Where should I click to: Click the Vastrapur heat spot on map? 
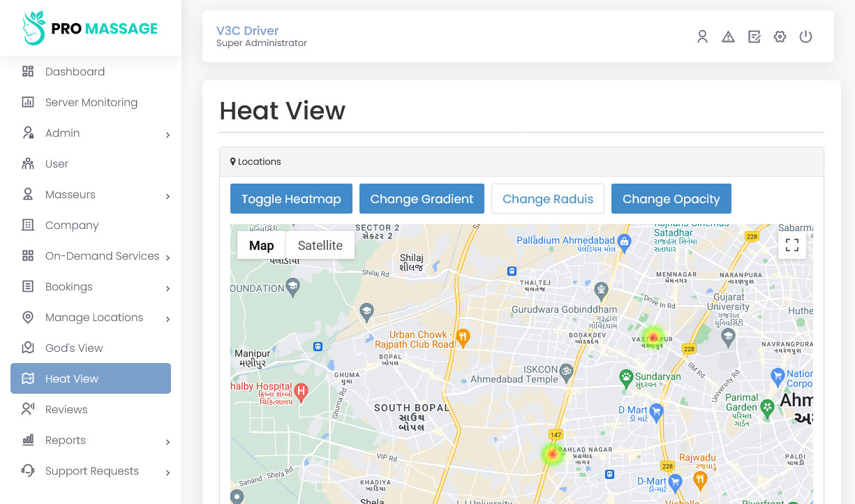click(653, 337)
